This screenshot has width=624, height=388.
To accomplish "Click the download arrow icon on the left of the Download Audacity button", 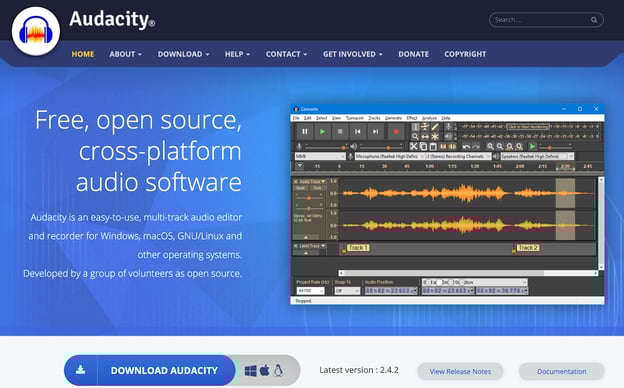I will coord(80,370).
